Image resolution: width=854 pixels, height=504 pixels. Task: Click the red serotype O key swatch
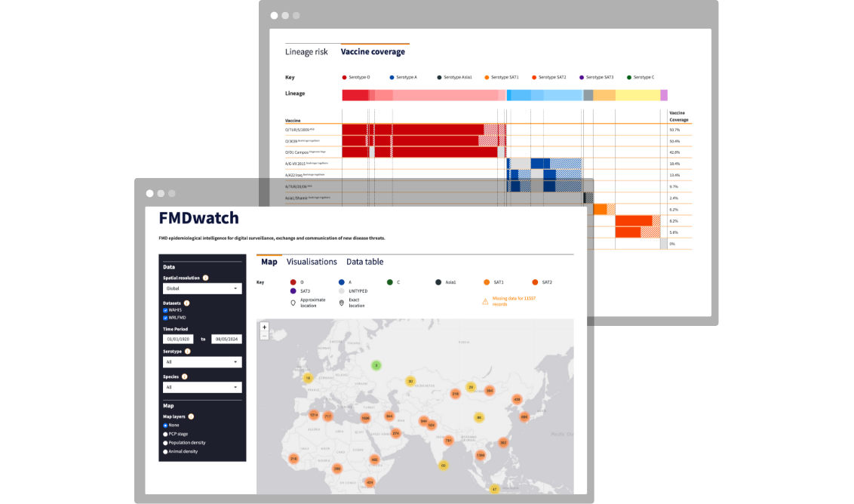point(293,282)
